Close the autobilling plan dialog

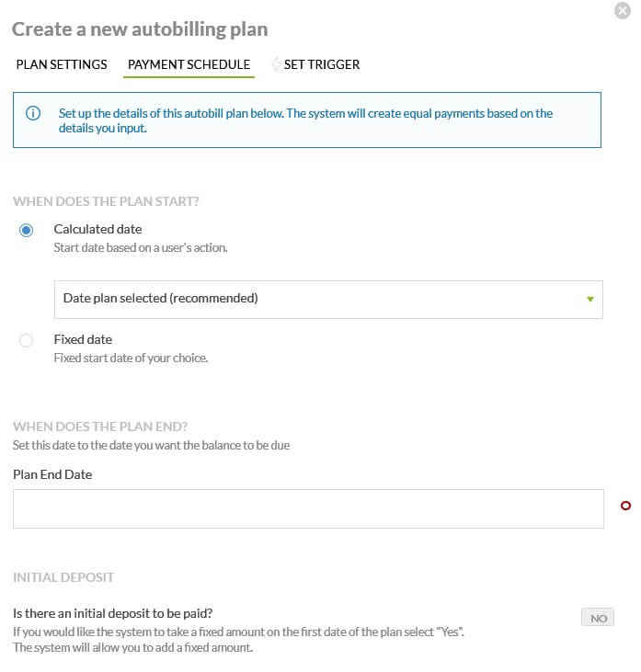[622, 11]
